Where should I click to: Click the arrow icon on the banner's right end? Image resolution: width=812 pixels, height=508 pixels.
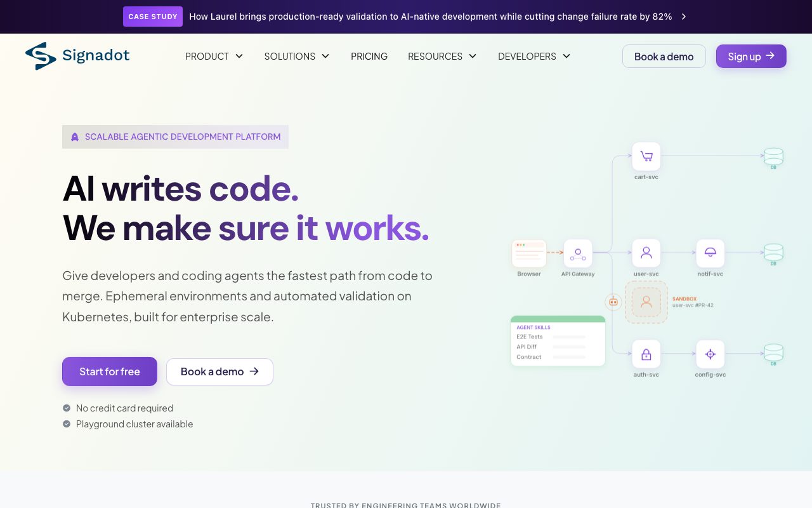[684, 17]
